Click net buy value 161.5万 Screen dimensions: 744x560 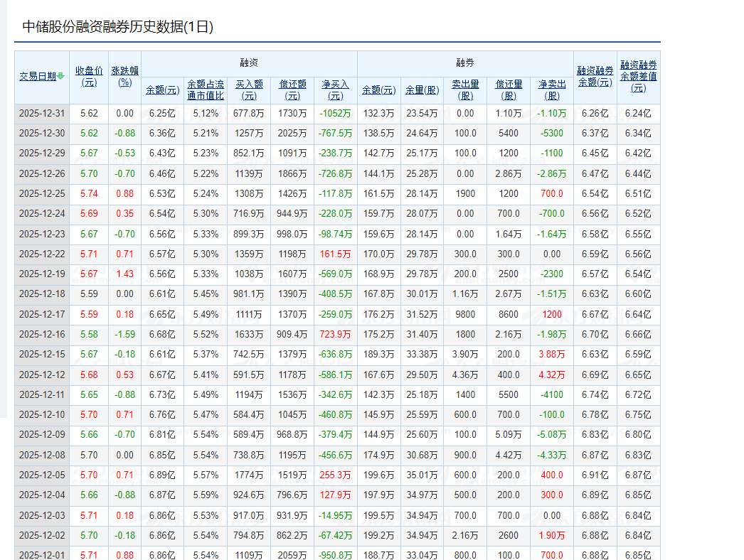pos(336,254)
